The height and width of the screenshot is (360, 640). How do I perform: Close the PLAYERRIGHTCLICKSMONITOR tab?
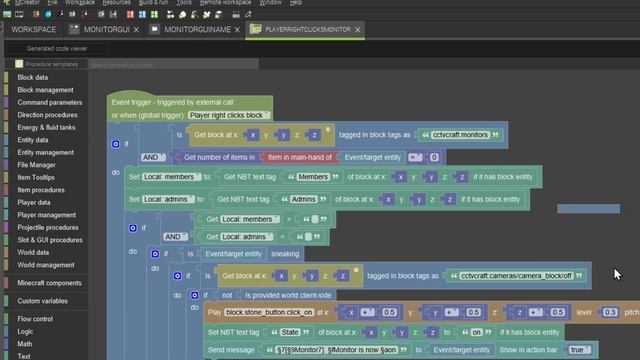pos(358,30)
